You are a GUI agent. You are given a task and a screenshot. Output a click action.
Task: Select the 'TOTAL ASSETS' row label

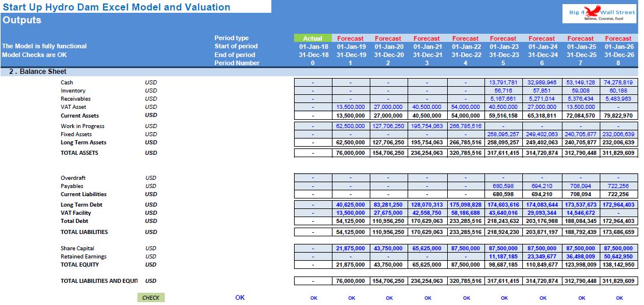(79, 152)
